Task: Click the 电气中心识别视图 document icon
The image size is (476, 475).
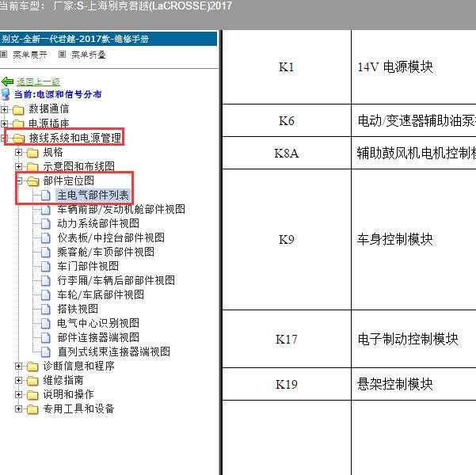Action: click(46, 324)
